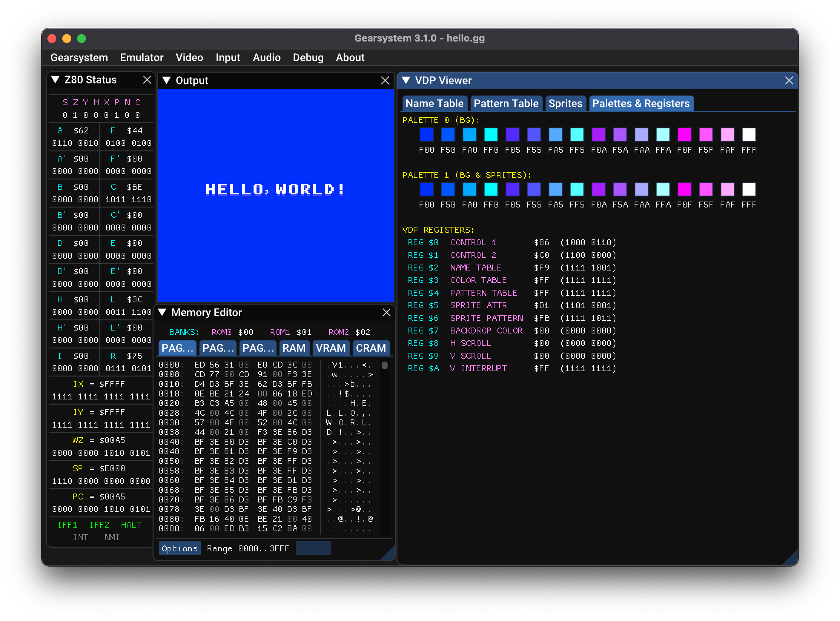The image size is (840, 621).
Task: Close the Memory Editor panel
Action: pyautogui.click(x=386, y=312)
